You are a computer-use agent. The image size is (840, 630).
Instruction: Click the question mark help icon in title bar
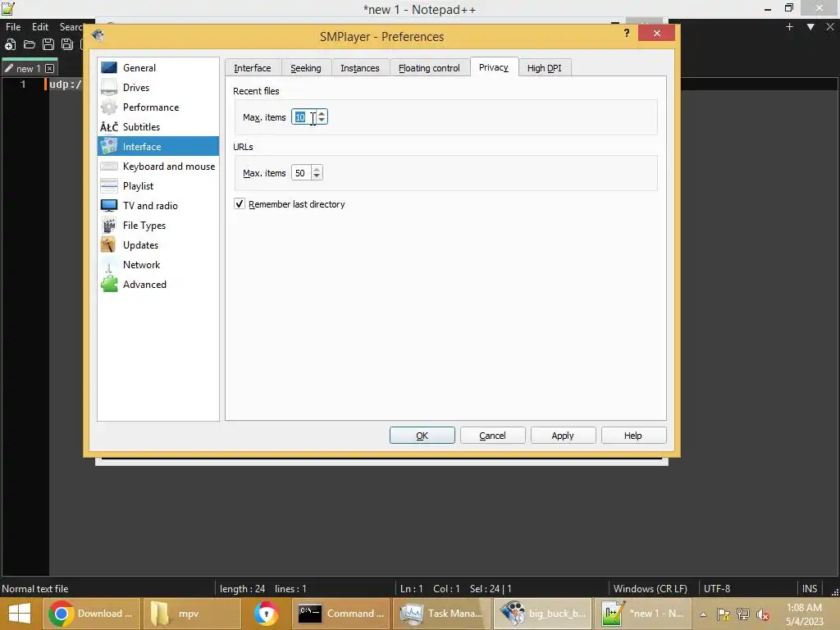(x=626, y=33)
